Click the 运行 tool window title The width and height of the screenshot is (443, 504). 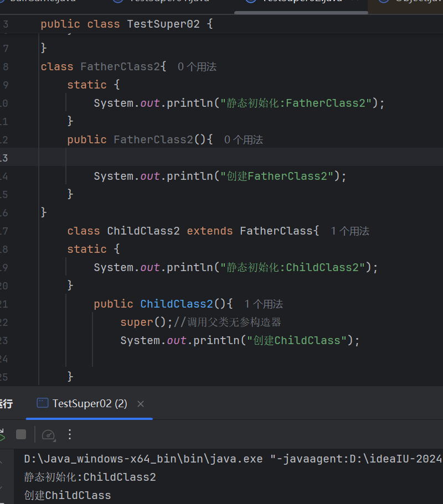[x=6, y=404]
